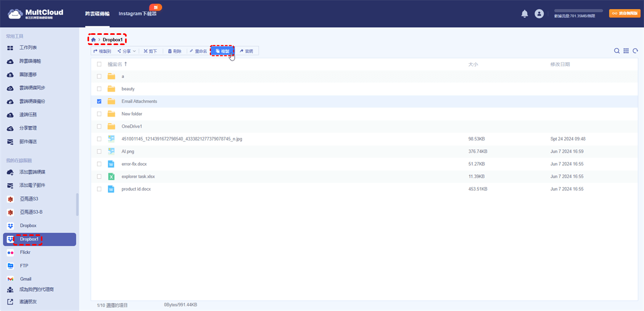Screen dimensions: 644x311
Task: Click the explorer task.xlsx file name
Action: coord(138,176)
